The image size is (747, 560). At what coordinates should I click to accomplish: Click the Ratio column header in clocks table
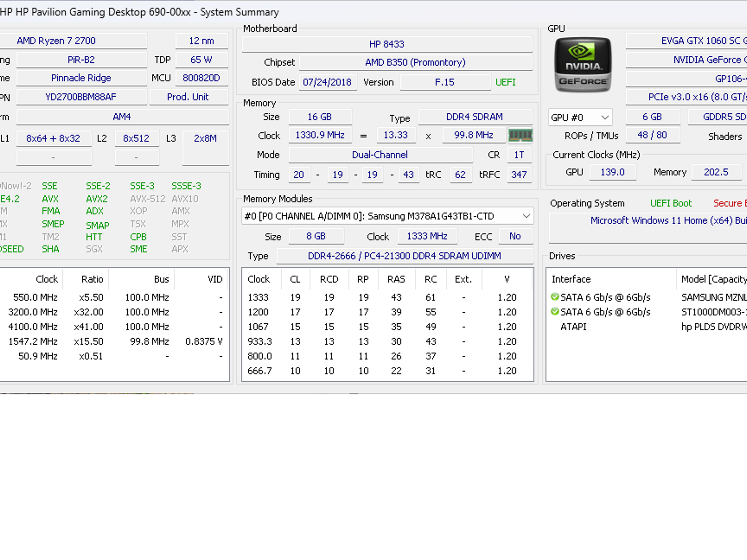[x=86, y=279]
